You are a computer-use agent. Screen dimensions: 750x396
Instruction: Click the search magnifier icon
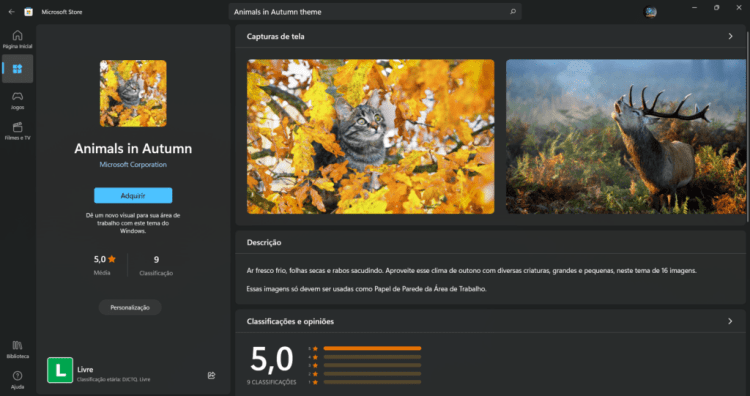(x=513, y=12)
